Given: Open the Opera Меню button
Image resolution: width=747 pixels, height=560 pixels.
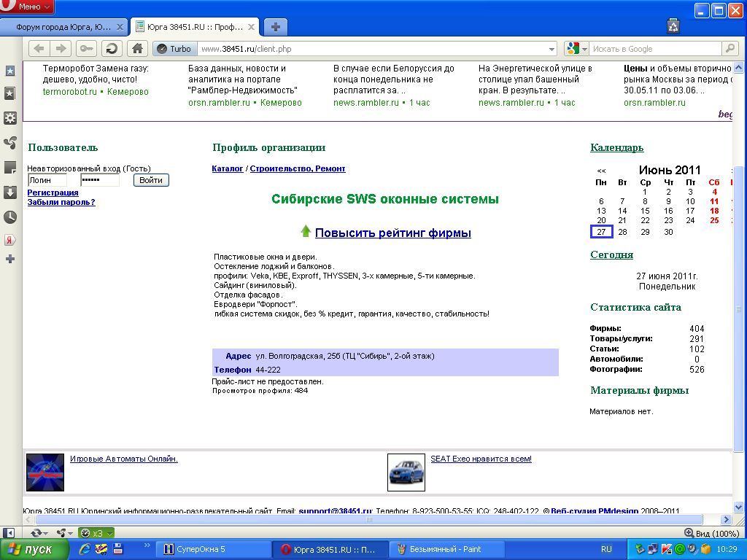Looking at the screenshot, I should point(28,7).
